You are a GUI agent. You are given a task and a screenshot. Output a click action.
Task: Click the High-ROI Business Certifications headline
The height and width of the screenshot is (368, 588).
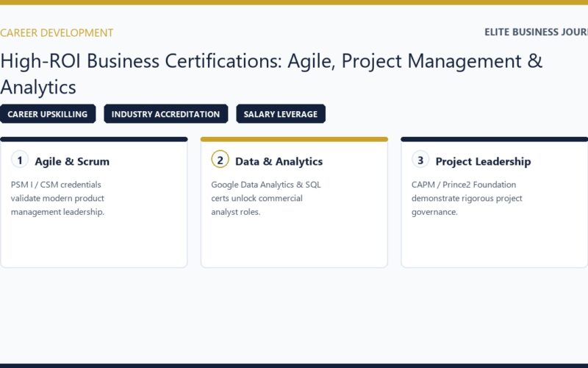271,74
